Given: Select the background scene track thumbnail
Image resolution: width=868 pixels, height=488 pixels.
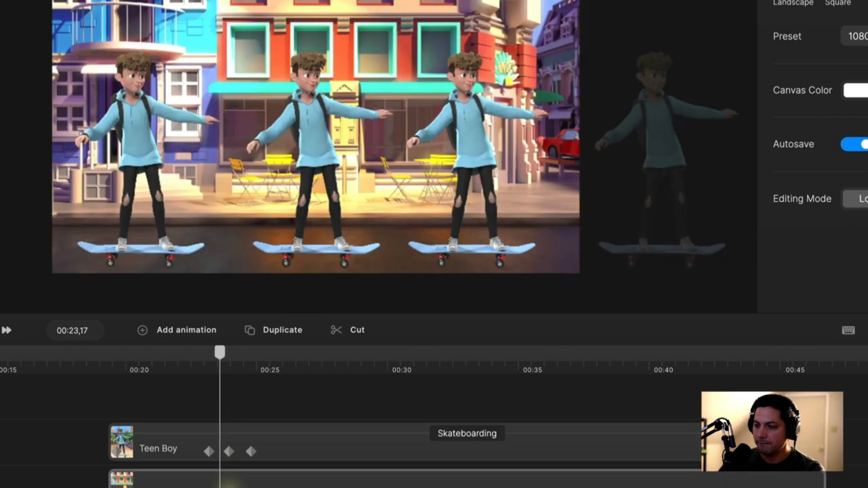Looking at the screenshot, I should (122, 479).
